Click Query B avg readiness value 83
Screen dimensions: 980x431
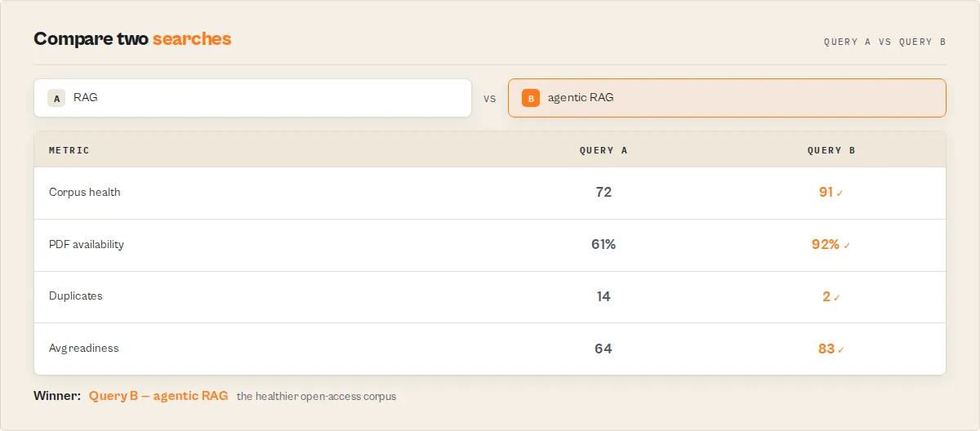pos(826,349)
